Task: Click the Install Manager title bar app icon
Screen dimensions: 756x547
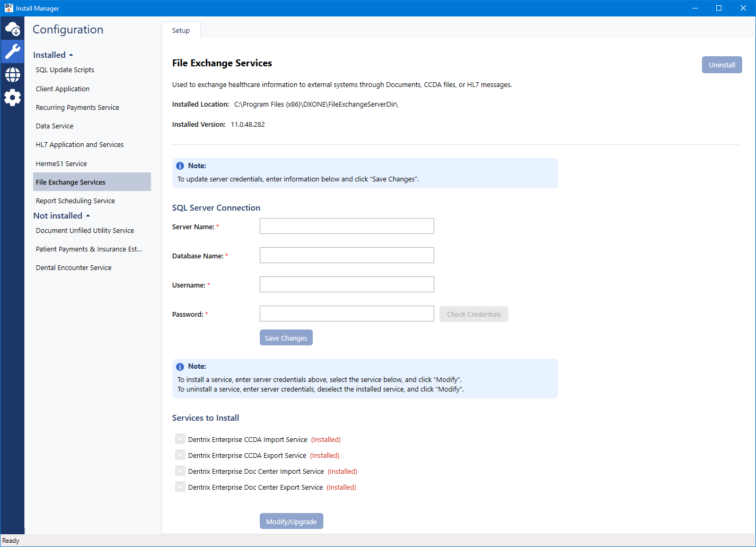Action: click(x=8, y=8)
